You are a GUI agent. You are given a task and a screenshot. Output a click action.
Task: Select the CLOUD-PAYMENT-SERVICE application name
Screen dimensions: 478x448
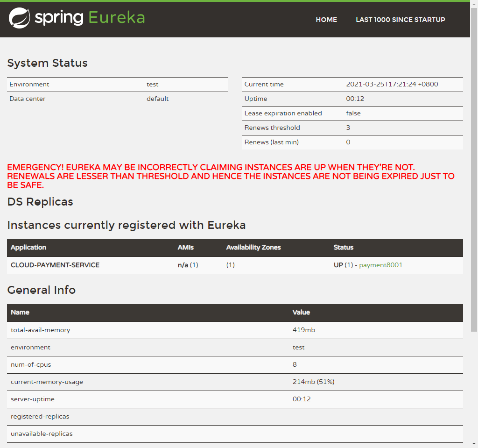[55, 265]
